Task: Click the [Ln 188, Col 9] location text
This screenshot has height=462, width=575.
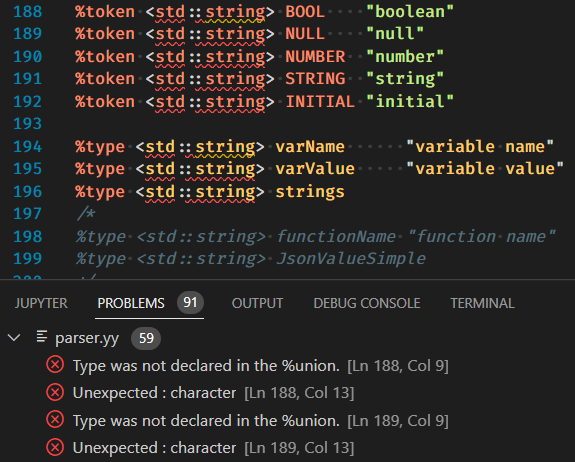Action: 398,366
